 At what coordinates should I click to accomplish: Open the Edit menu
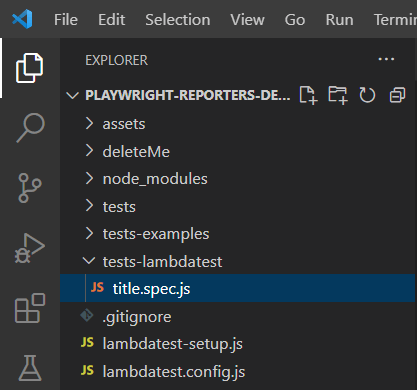click(112, 20)
